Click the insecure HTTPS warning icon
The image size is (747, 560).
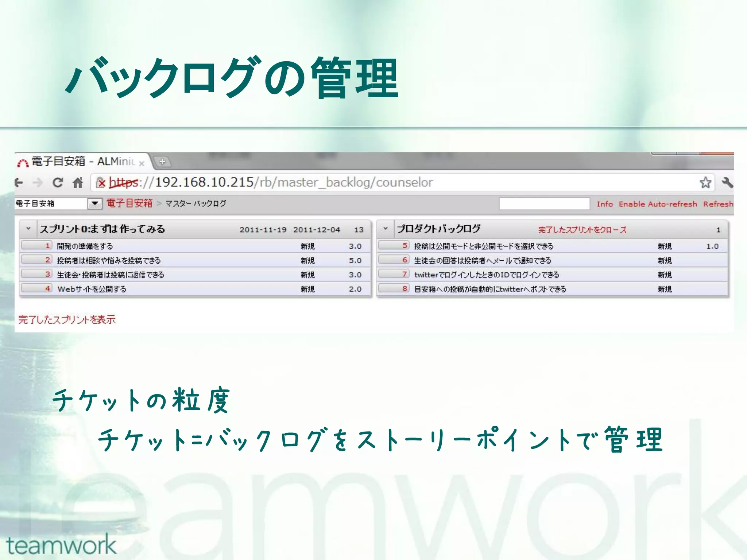[101, 183]
